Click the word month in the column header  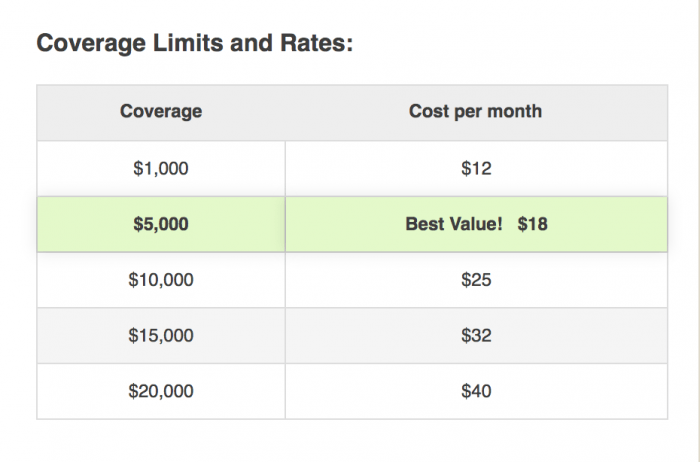tap(516, 112)
